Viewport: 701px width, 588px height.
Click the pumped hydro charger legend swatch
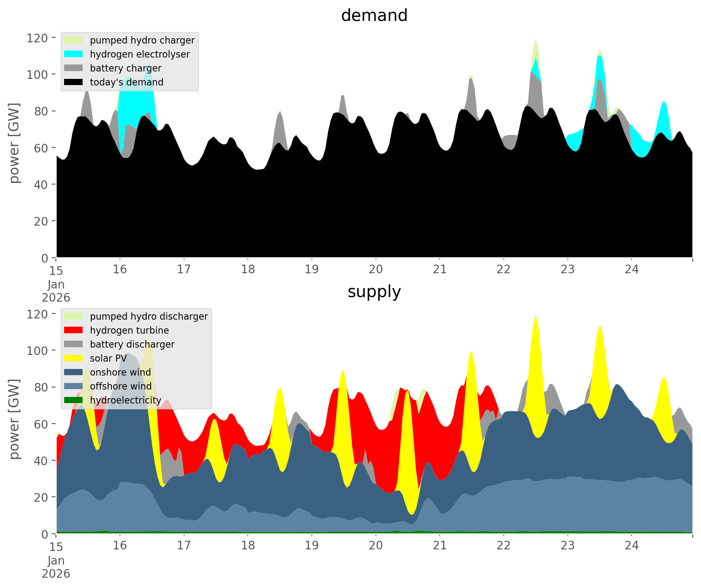pos(74,40)
